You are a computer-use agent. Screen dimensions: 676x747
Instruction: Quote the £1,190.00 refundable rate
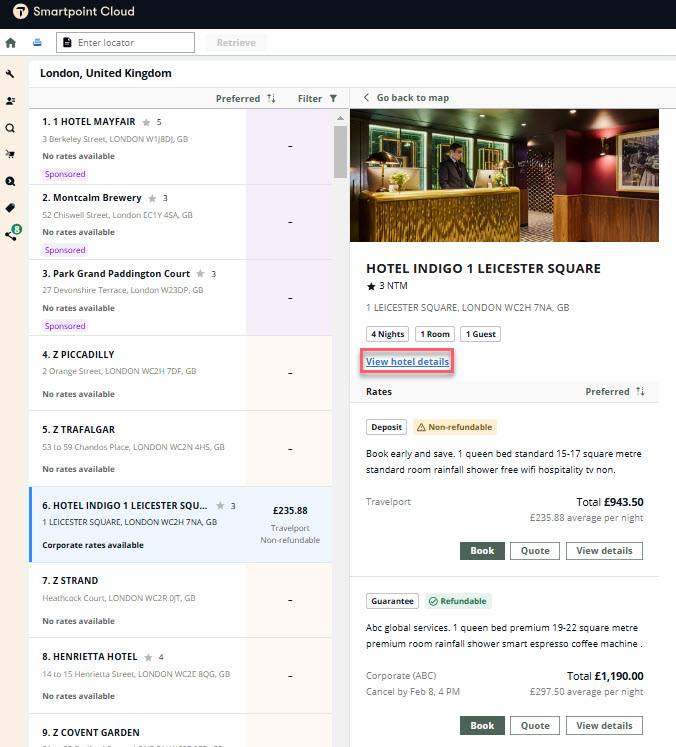535,726
